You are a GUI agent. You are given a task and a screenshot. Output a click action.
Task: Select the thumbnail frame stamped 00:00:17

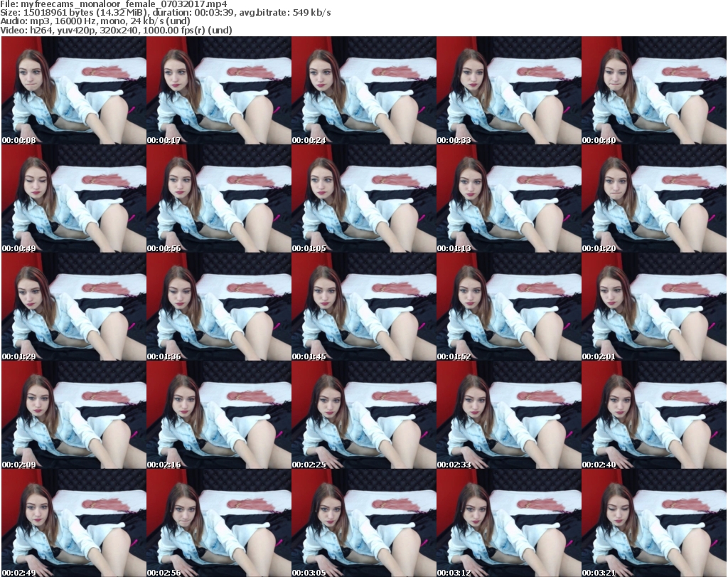[219, 90]
